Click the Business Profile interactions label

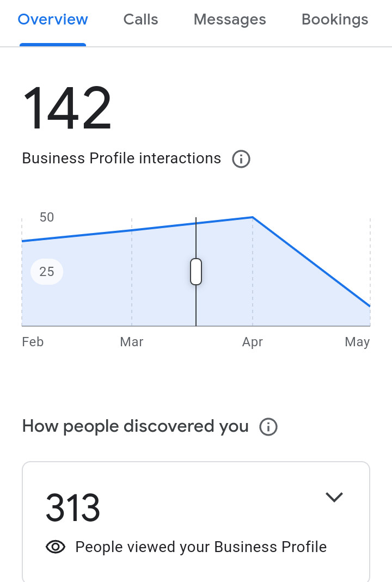tap(121, 159)
